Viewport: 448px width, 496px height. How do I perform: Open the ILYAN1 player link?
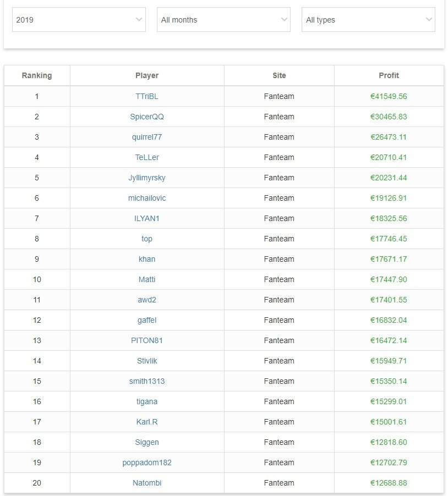[x=147, y=218]
